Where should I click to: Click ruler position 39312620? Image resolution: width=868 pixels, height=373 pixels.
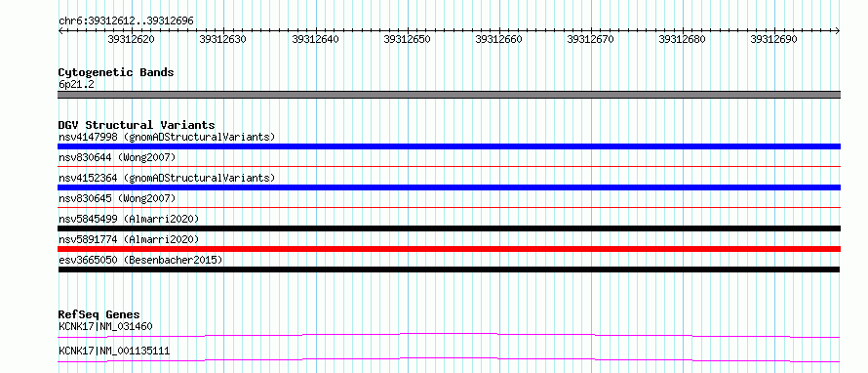click(x=132, y=39)
